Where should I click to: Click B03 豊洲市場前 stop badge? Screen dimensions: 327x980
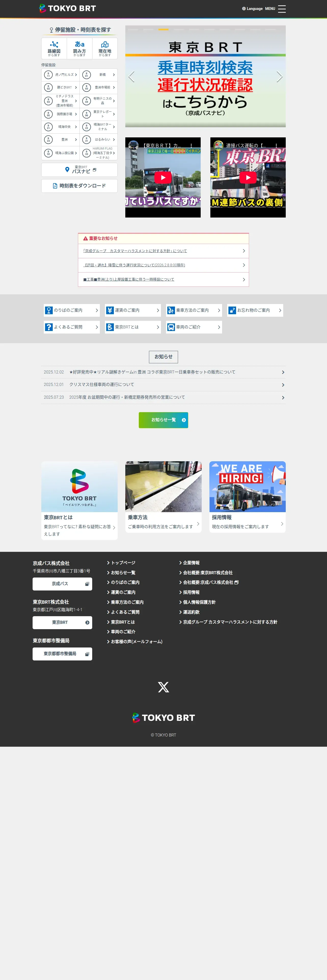[x=86, y=88]
